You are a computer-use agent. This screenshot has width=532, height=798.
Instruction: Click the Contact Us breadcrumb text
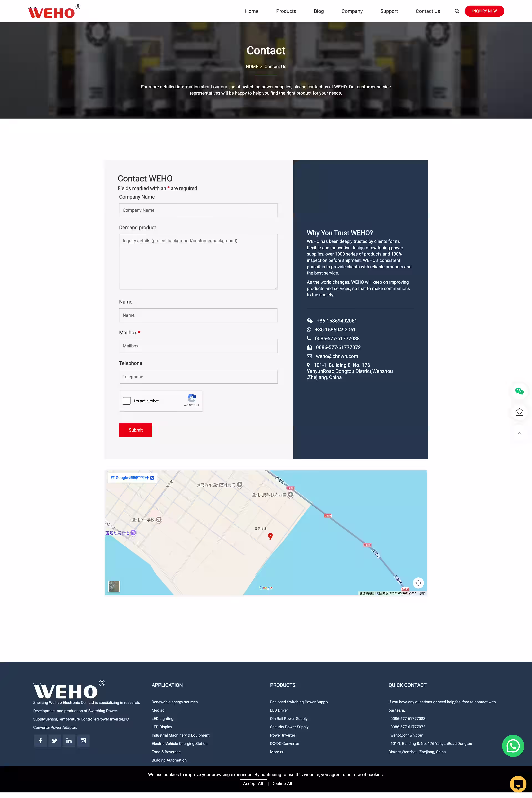coord(275,67)
